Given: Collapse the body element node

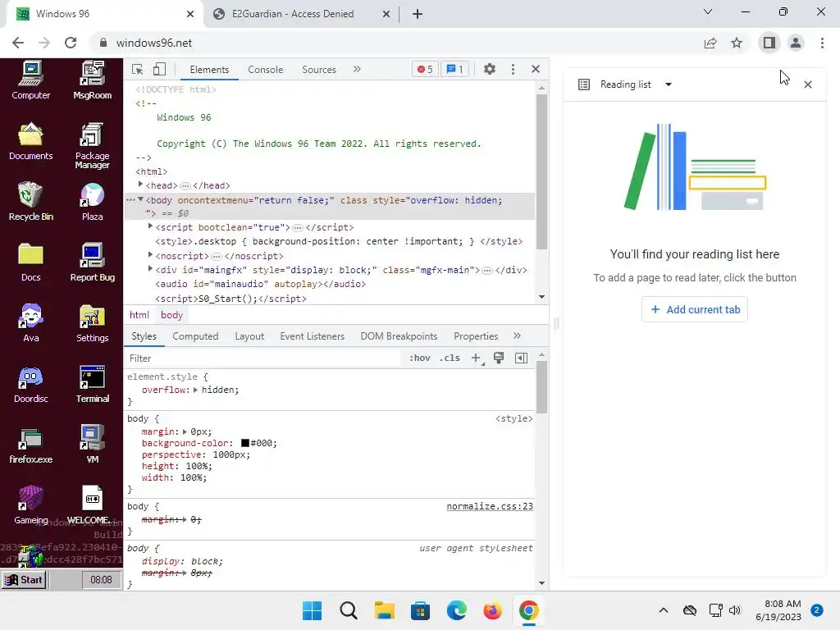Looking at the screenshot, I should tap(140, 200).
